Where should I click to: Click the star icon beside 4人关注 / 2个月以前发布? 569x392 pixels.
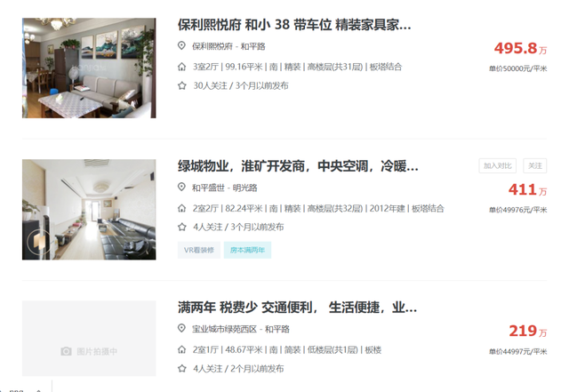181,369
